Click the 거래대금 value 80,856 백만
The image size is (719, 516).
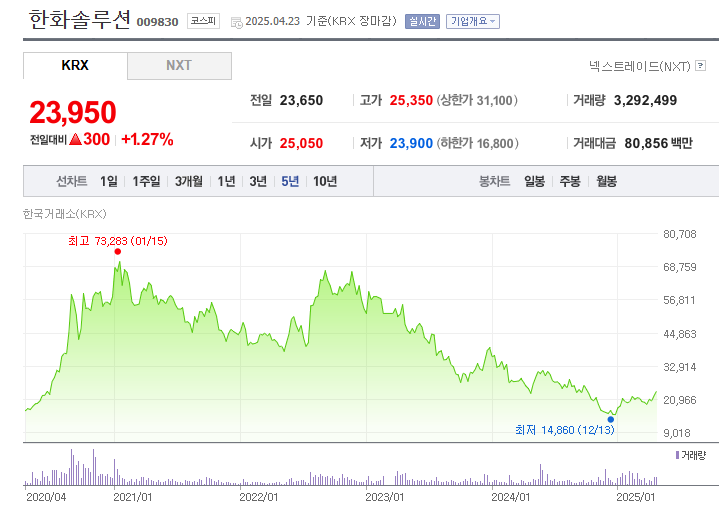[x=658, y=144]
